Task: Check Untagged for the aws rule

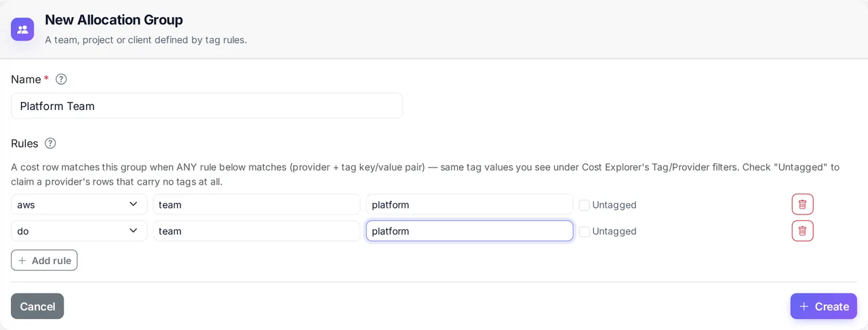Action: (584, 205)
